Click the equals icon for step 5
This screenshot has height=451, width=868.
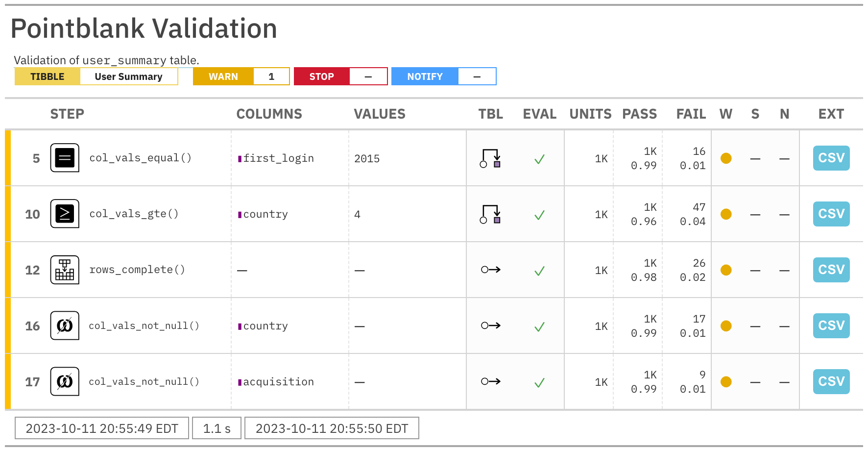tap(65, 158)
